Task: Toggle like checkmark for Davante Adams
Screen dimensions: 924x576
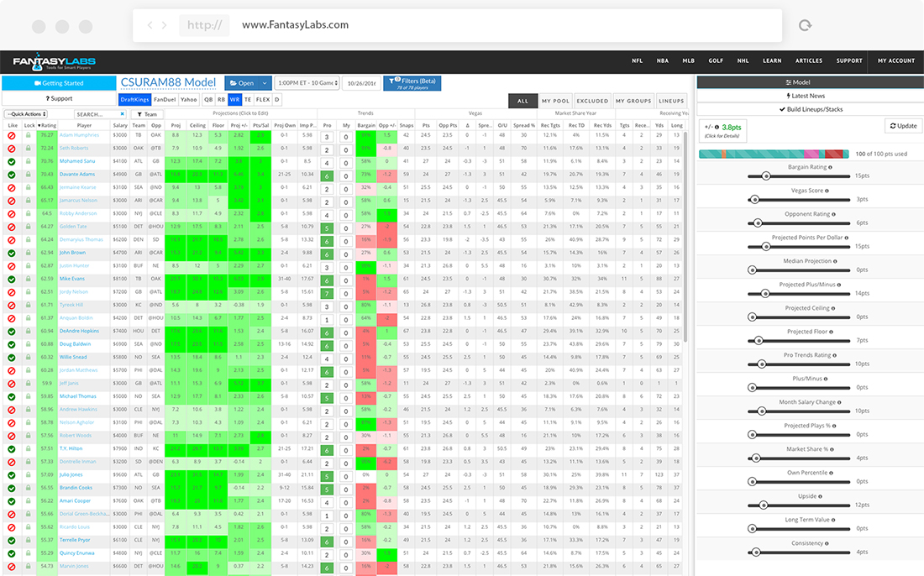Action: (11, 175)
